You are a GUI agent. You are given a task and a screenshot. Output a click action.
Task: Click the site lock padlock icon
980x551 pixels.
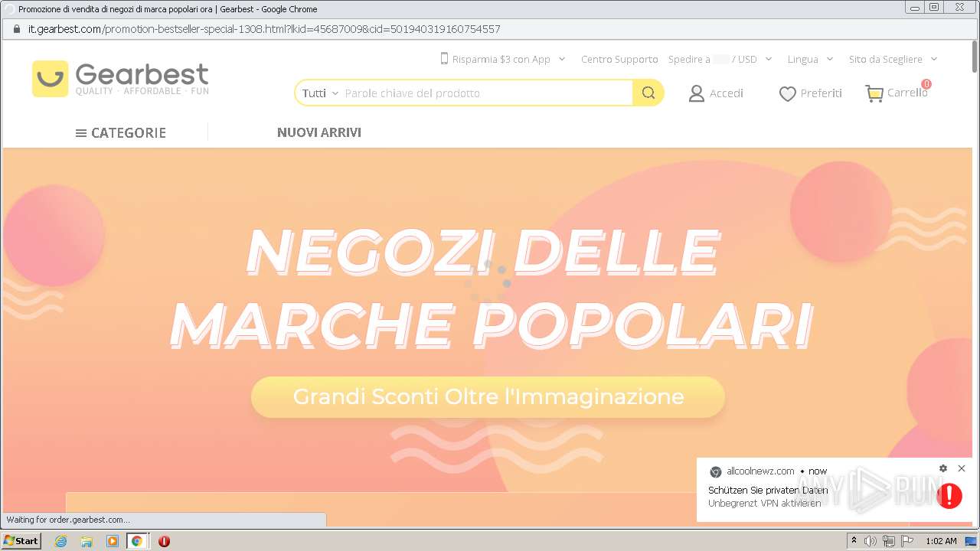point(16,29)
